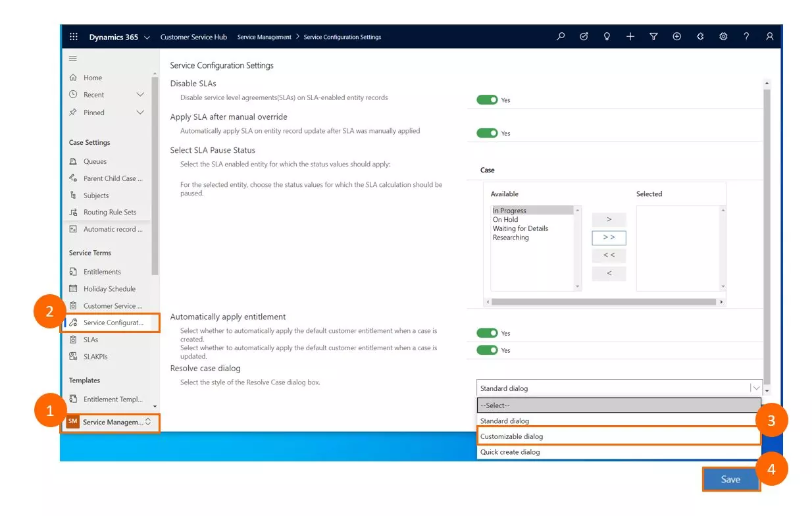
Task: Toggle the Disable SLAs switch
Action: (x=487, y=99)
